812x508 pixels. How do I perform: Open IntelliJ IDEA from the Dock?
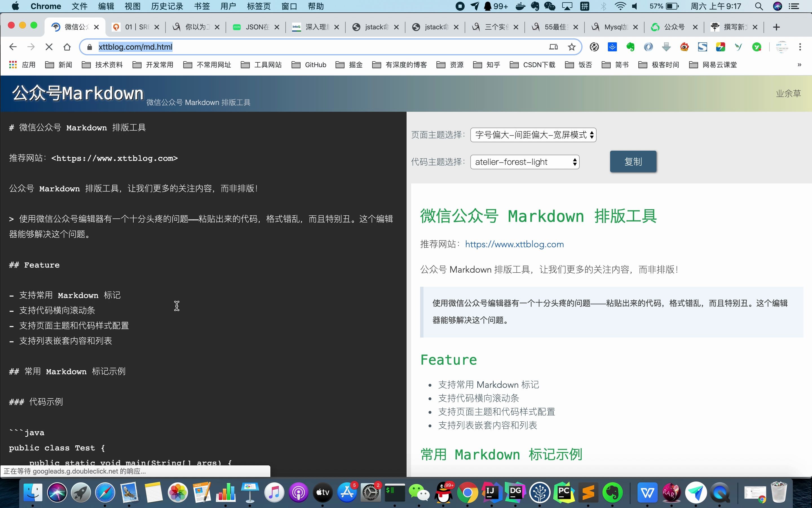491,493
